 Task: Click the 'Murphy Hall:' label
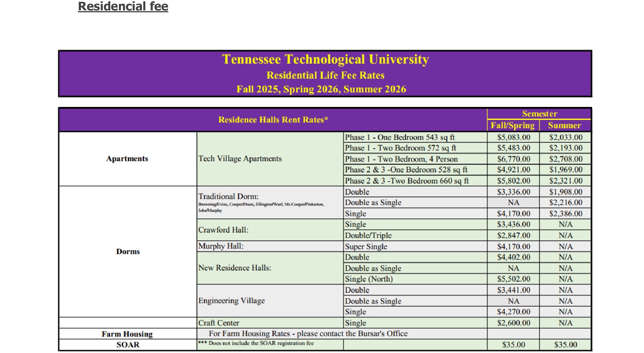point(221,246)
